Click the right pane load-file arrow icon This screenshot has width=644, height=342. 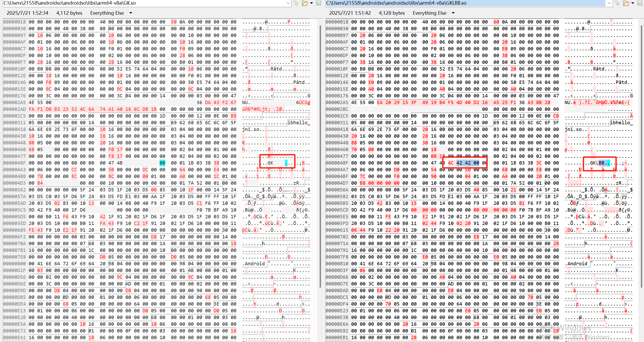pyautogui.click(x=617, y=3)
